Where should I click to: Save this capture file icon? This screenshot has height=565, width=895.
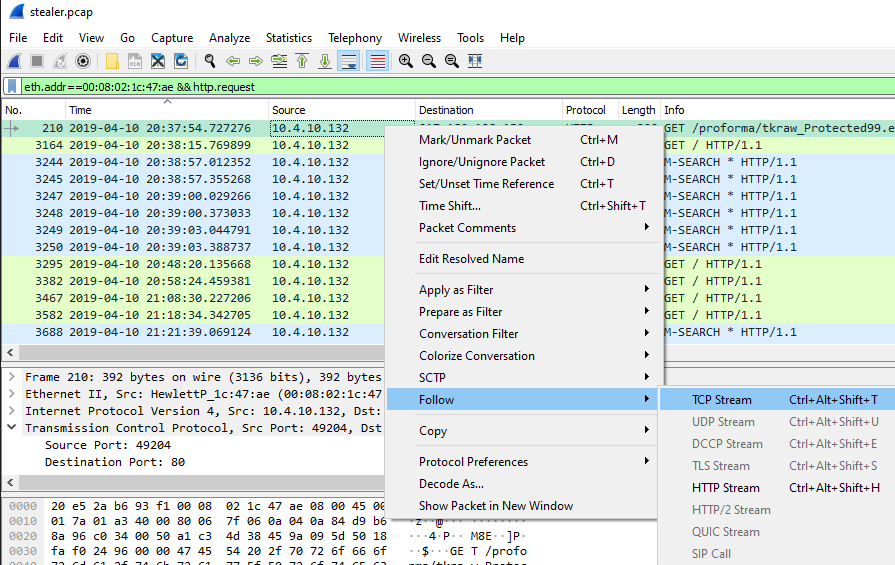pos(135,61)
